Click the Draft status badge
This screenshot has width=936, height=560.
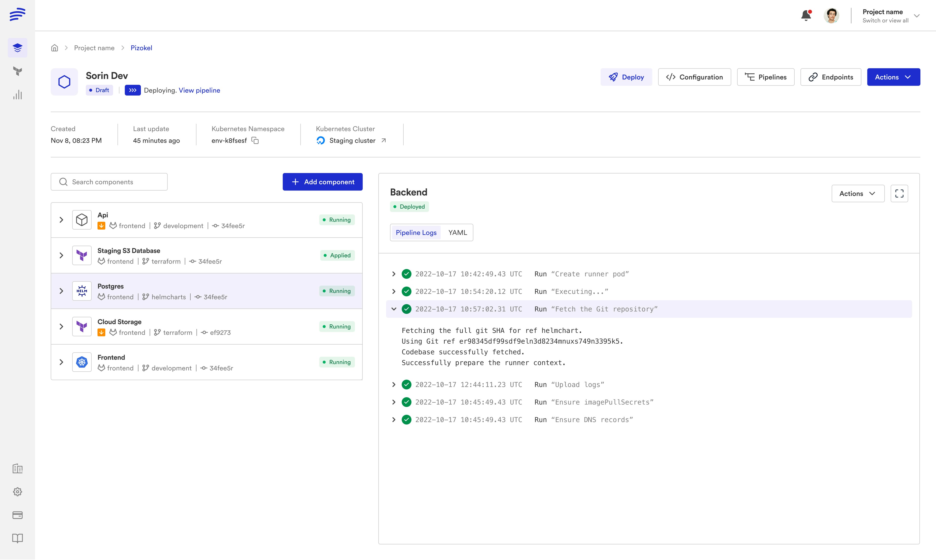[99, 90]
